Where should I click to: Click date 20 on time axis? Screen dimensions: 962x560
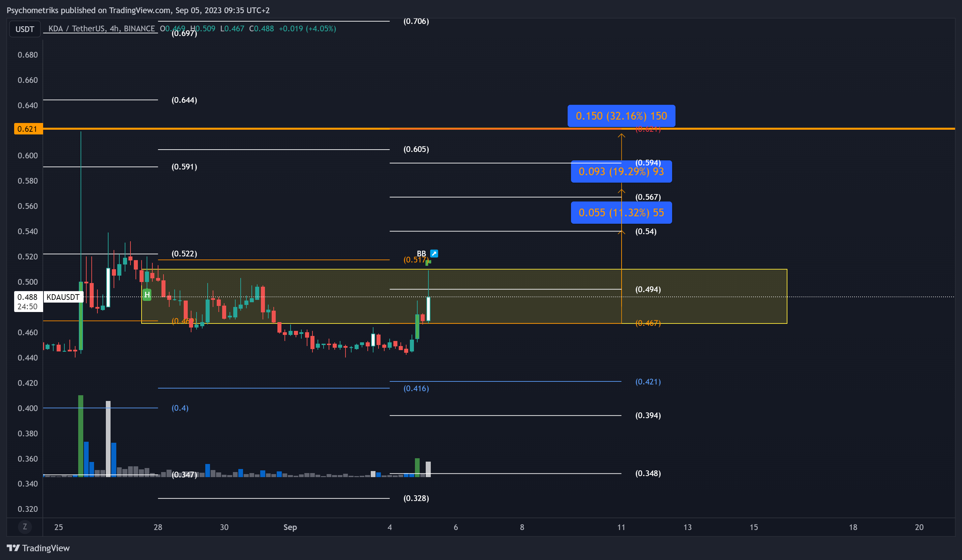919,527
